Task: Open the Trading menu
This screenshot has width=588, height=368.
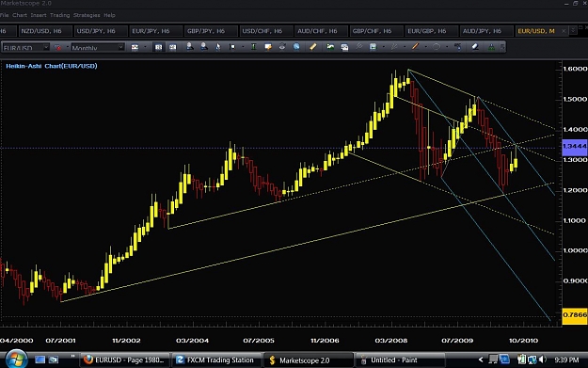Action: click(59, 15)
